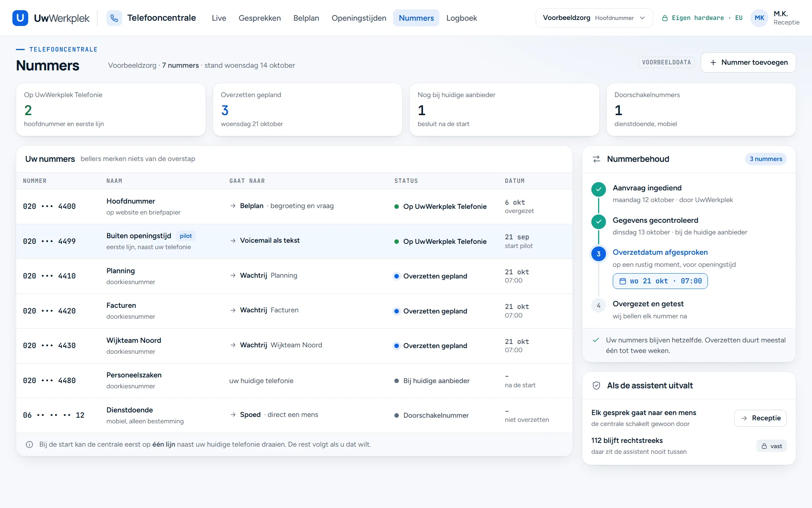Open the Overzetten gepland summary card
The image size is (812, 508).
[x=308, y=110]
